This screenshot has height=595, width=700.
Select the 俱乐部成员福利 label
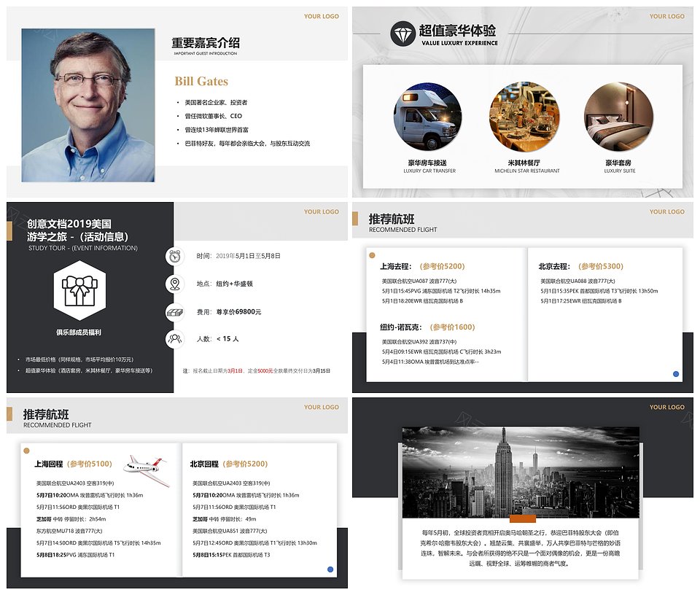coord(79,332)
